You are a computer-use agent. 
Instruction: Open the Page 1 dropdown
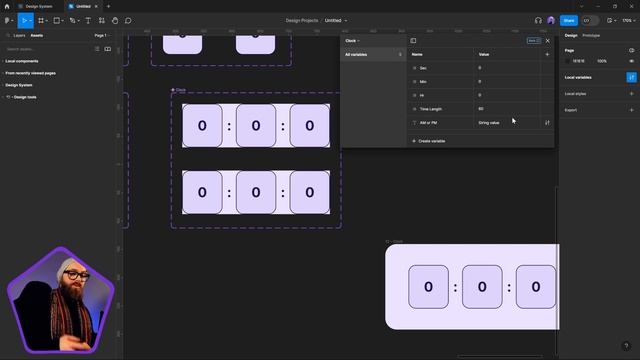(102, 36)
